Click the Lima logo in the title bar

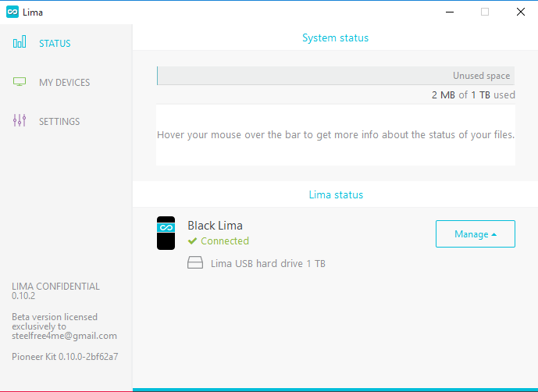pyautogui.click(x=12, y=12)
